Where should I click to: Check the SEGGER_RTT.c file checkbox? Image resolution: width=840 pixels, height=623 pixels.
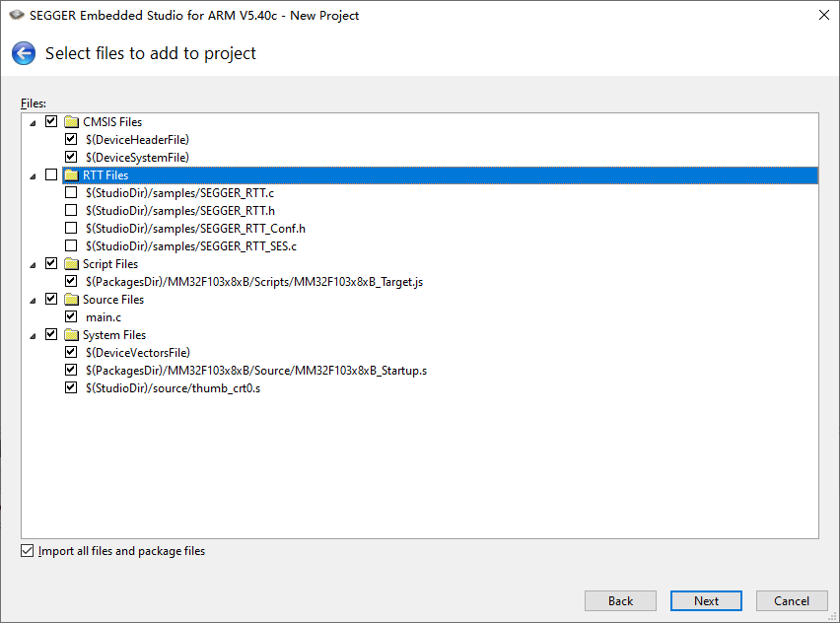[x=71, y=192]
